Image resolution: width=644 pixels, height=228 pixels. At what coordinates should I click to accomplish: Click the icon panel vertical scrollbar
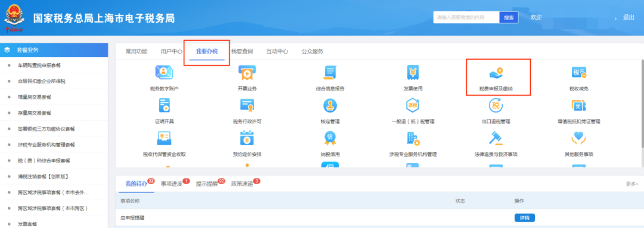642,104
